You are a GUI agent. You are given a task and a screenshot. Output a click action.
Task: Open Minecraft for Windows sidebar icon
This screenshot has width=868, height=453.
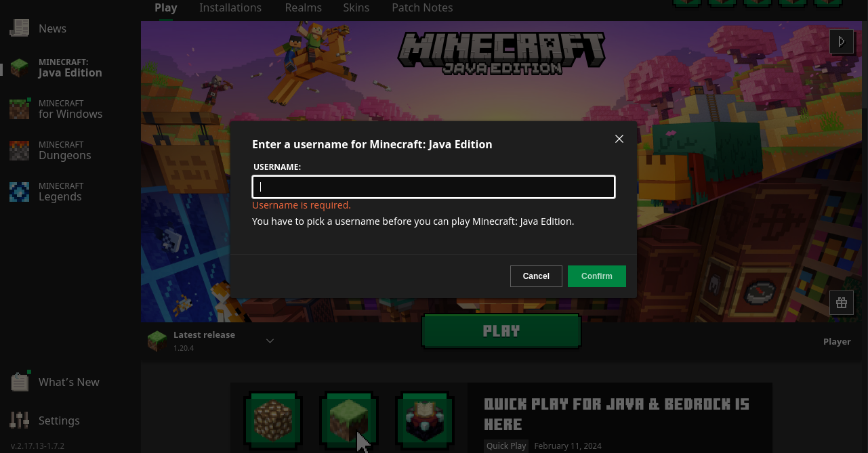point(20,108)
